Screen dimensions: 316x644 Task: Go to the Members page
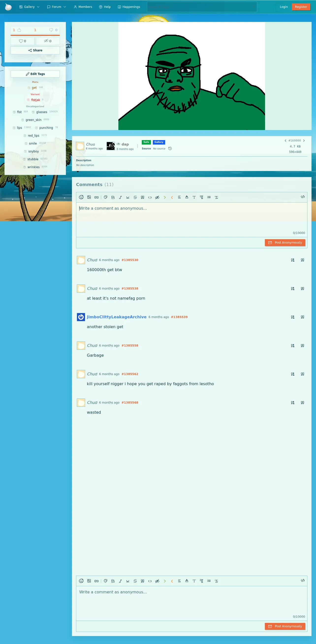83,7
